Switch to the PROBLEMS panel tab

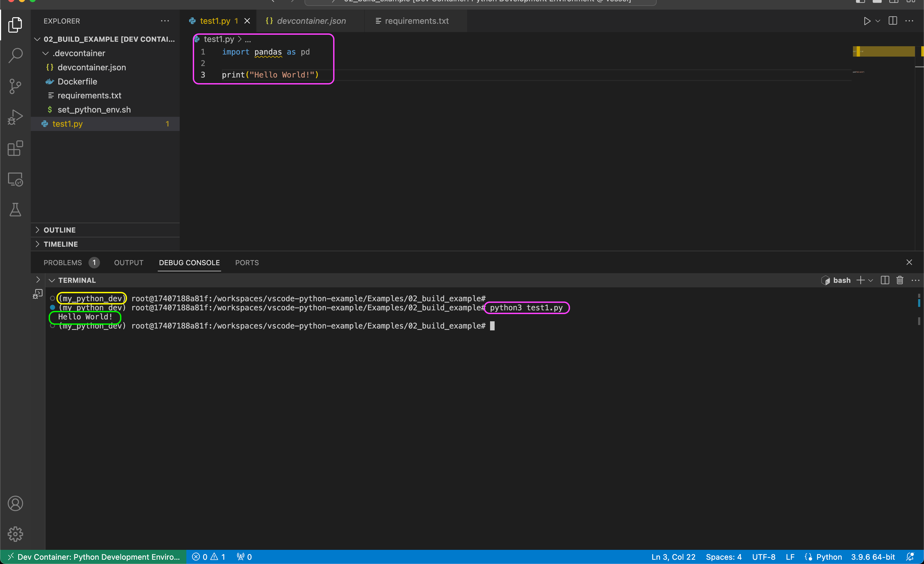pyautogui.click(x=63, y=262)
